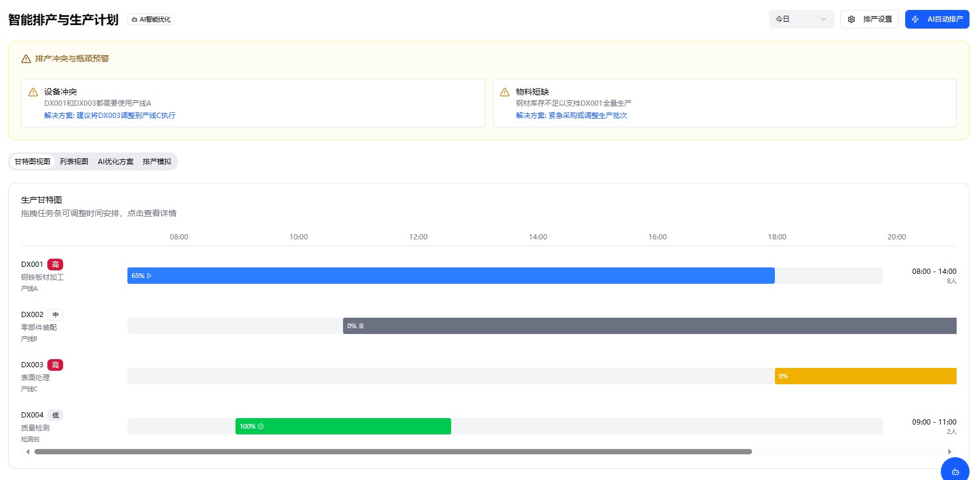Click warning icon beside 排产冲突与瓶颈预警
The width and height of the screenshot is (980, 480).
pyautogui.click(x=26, y=59)
